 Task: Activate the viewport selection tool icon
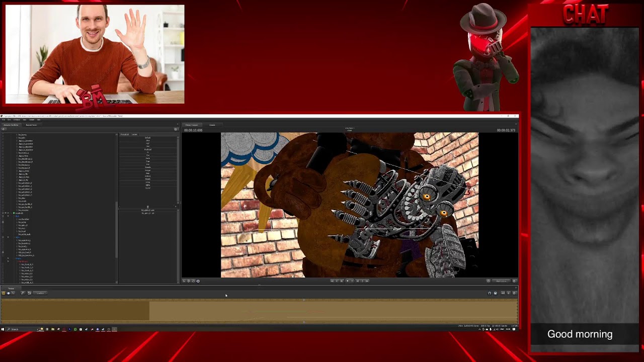(x=184, y=281)
